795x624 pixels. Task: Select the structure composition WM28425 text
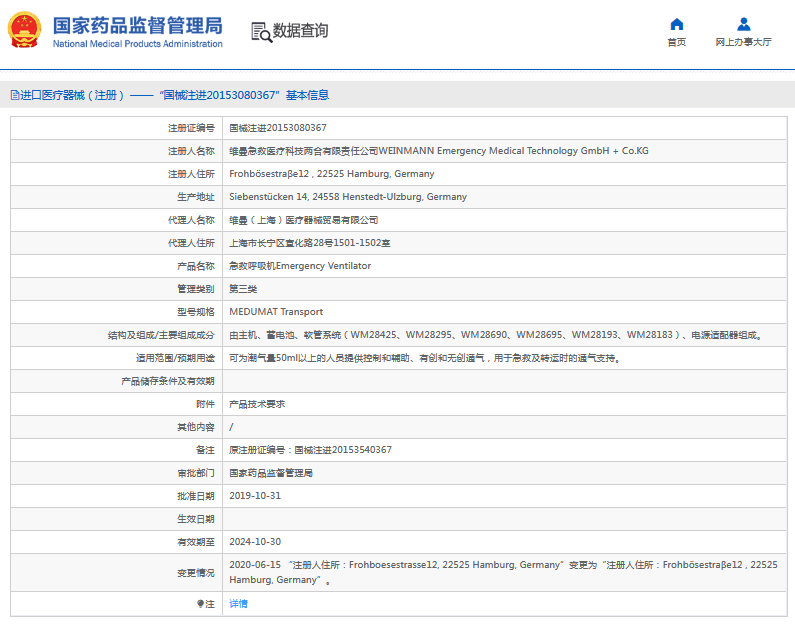pos(496,335)
